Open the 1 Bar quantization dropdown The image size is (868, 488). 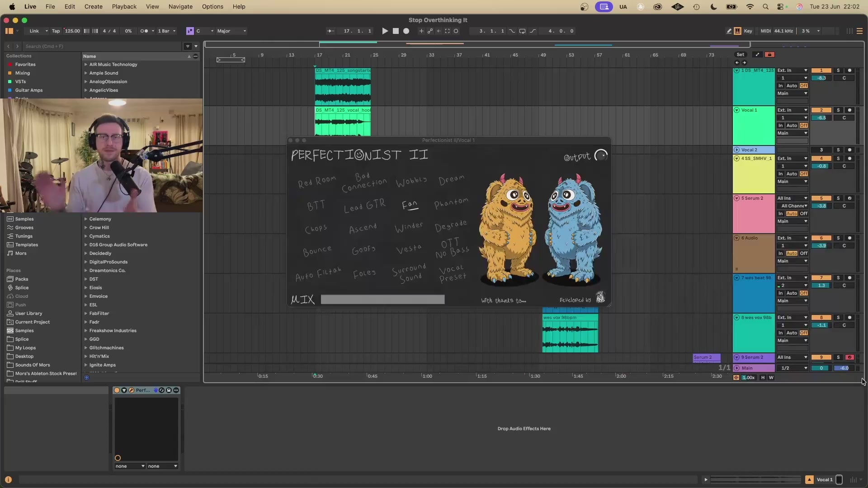click(166, 31)
